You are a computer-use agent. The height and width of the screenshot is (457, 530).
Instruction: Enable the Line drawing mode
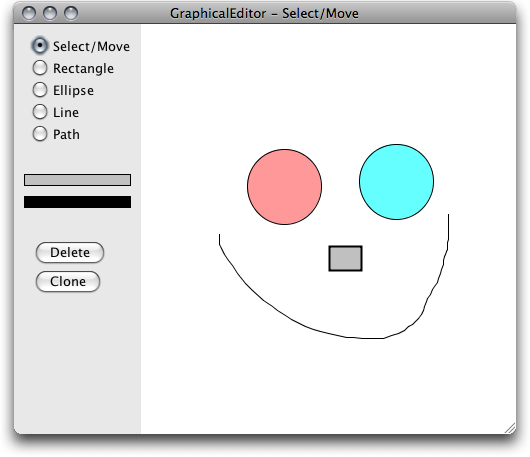click(x=40, y=112)
